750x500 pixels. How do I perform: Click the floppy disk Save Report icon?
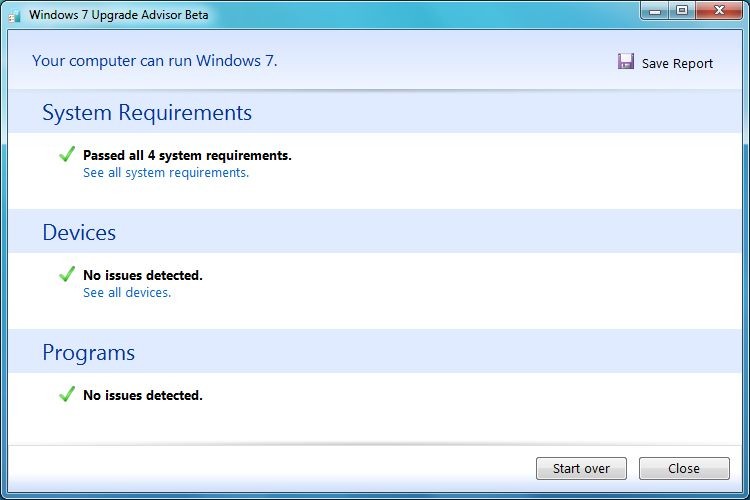626,62
